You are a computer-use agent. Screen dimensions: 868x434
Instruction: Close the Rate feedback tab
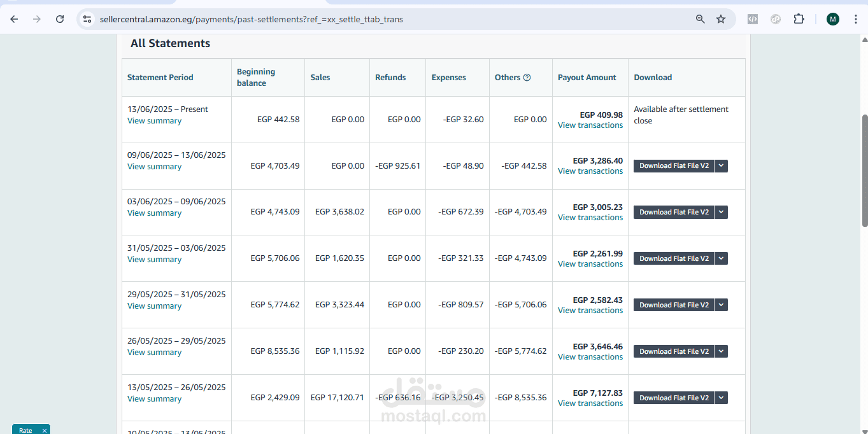(x=45, y=431)
